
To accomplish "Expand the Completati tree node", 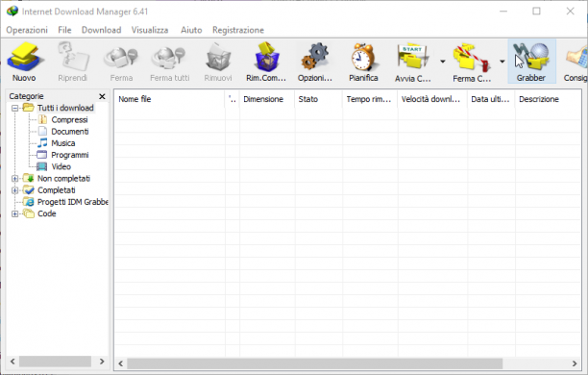I will [x=15, y=190].
